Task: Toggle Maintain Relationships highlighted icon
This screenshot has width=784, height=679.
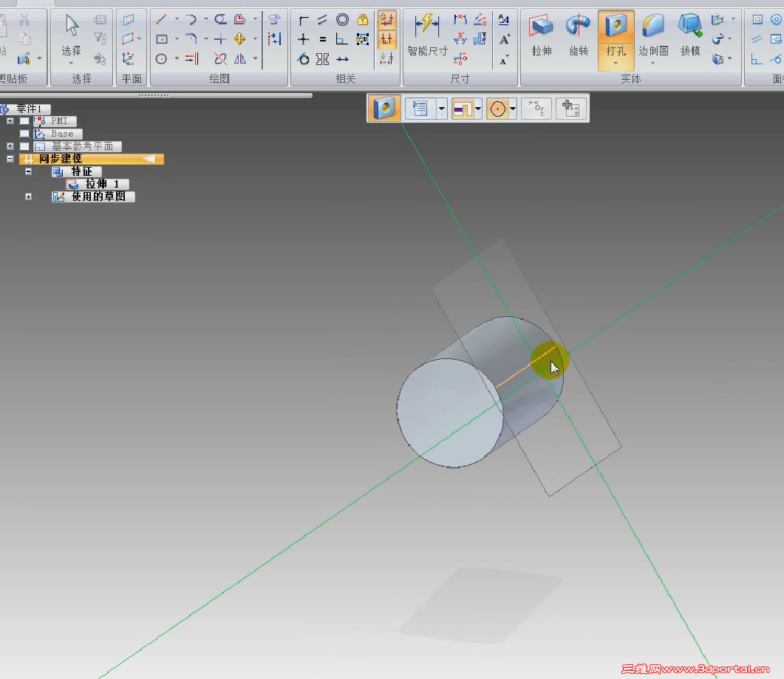Action: point(386,20)
